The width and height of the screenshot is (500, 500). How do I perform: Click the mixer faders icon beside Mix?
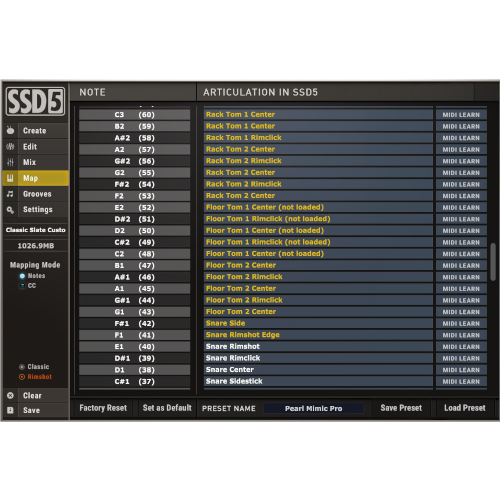click(11, 162)
